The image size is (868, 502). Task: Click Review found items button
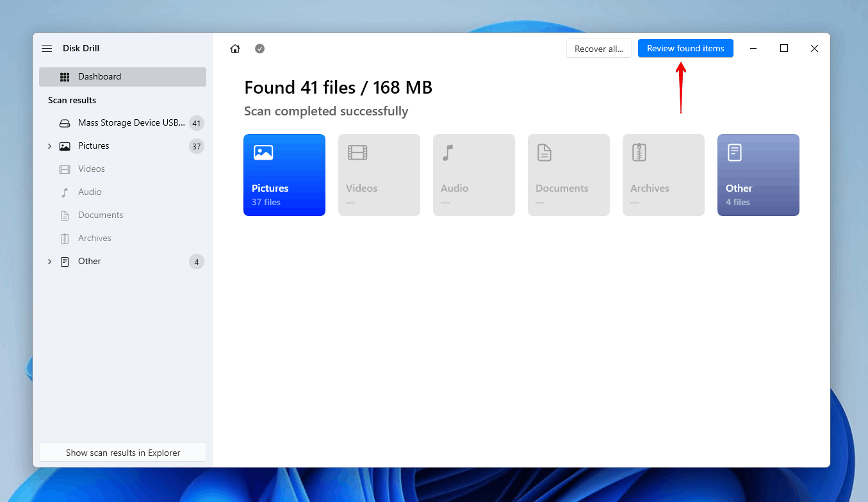coord(685,48)
